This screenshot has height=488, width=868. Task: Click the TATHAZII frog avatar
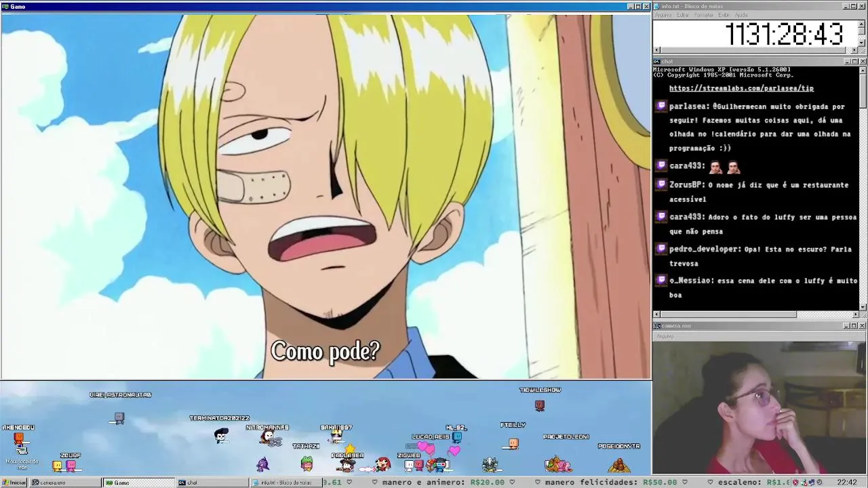307,464
